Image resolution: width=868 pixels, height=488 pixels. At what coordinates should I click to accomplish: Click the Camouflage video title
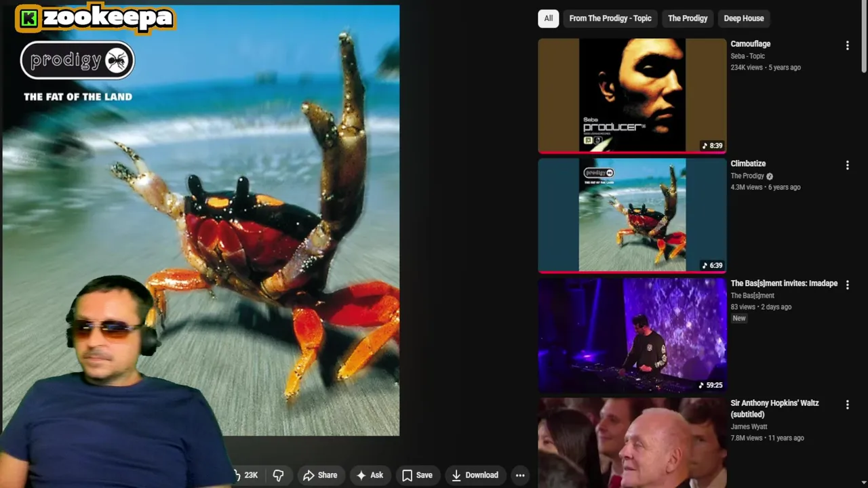[750, 44]
